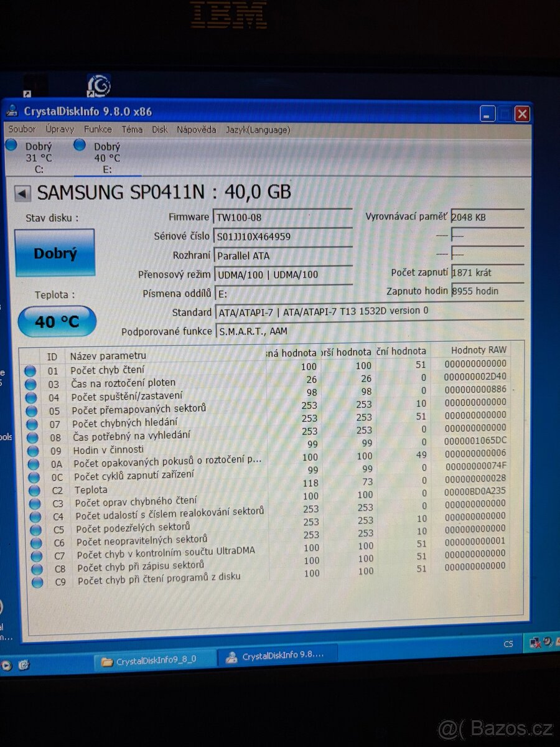
Task: Click status icon for Počet chybných hledání
Action: tap(31, 424)
